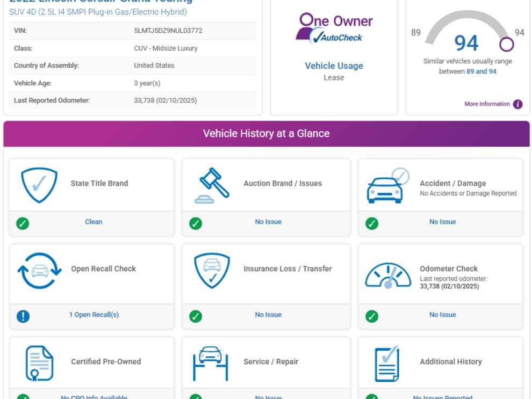Click the Odometer Check gauge icon
The height and width of the screenshot is (399, 532).
click(388, 275)
